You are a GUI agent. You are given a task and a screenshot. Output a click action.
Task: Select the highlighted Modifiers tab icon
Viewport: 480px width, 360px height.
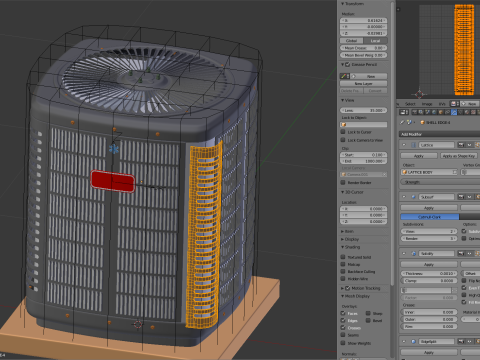click(454, 112)
